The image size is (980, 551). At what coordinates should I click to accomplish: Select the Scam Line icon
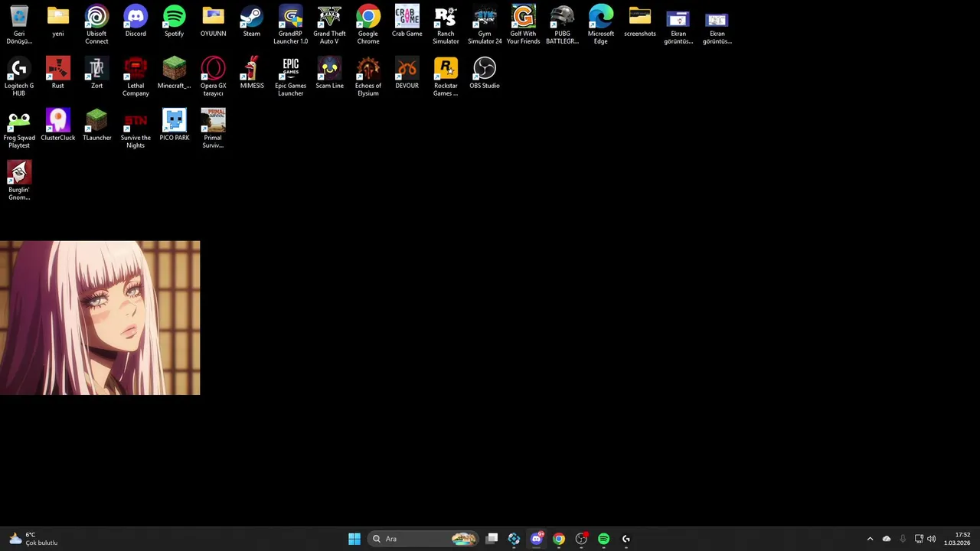(329, 73)
